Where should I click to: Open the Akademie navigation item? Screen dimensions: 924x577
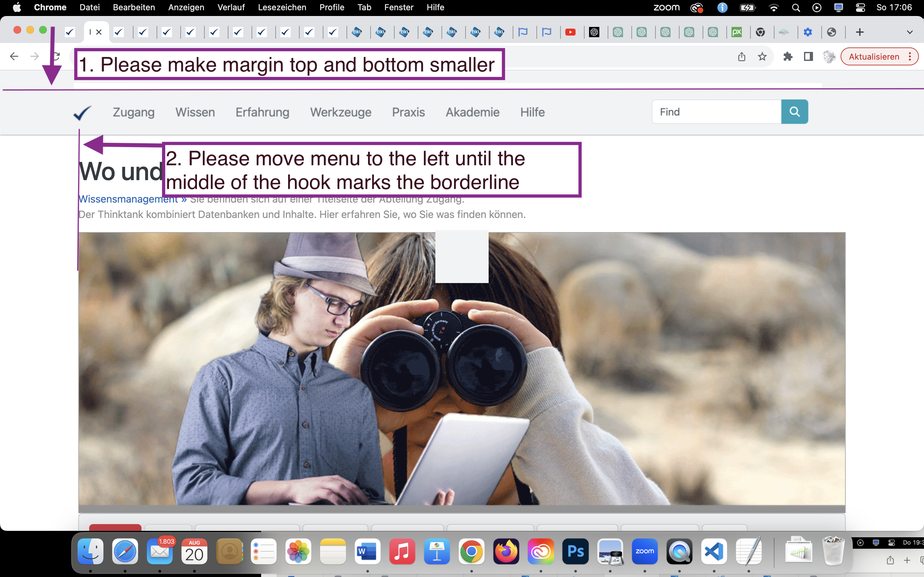click(x=472, y=112)
